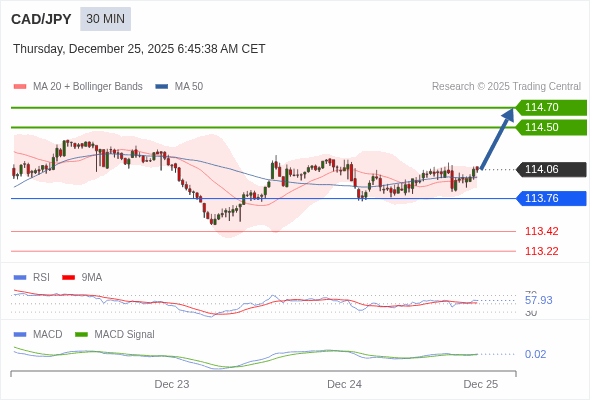Click the Dec 23 date label
This screenshot has width=590, height=400.
pyautogui.click(x=172, y=385)
